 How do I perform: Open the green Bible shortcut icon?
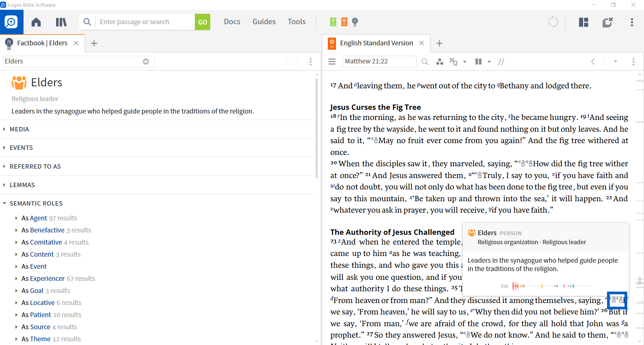point(333,22)
